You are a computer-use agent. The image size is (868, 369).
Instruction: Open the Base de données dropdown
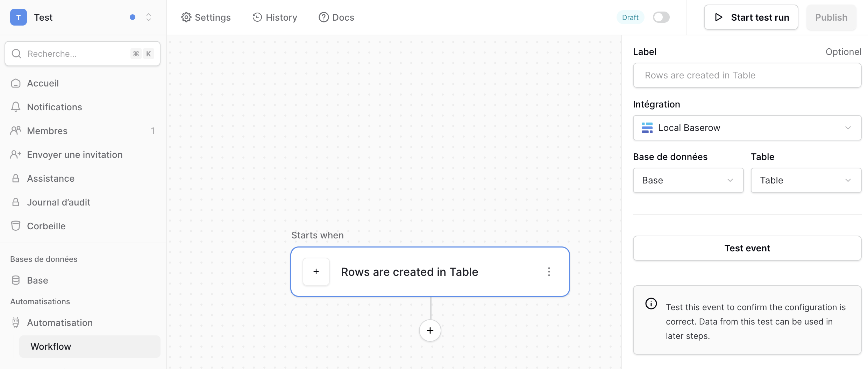point(688,180)
